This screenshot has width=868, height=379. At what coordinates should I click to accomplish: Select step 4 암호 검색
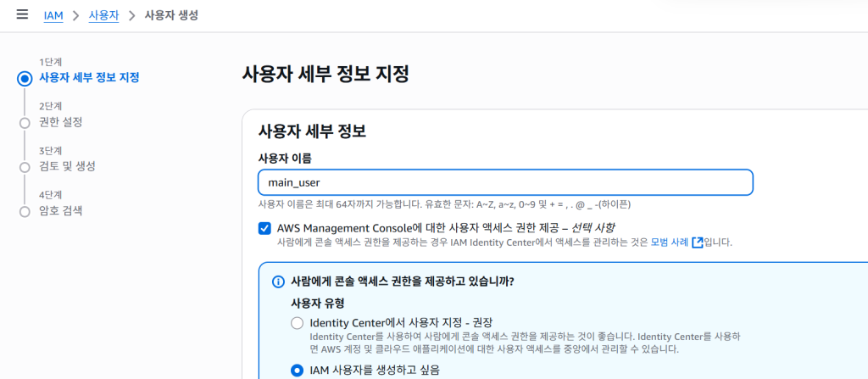[x=61, y=210]
